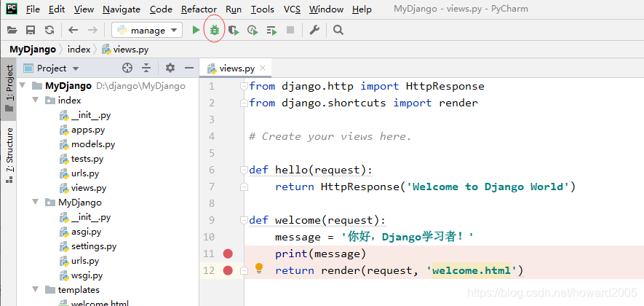
Task: Open the Navigate menu
Action: [x=122, y=9]
